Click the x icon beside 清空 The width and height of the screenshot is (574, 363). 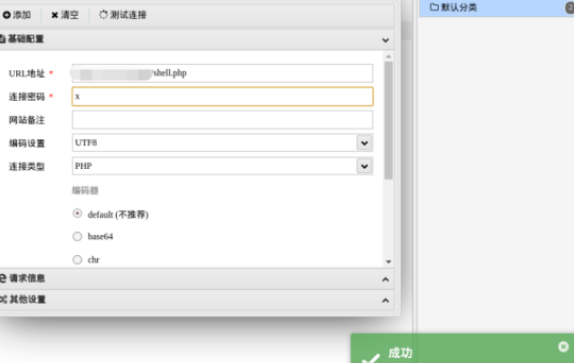(x=55, y=15)
